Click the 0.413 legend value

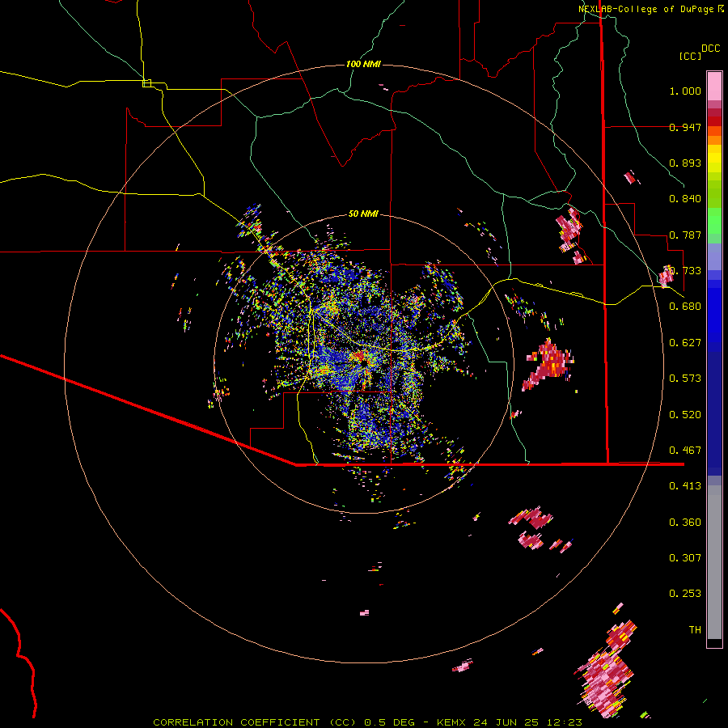coord(685,486)
